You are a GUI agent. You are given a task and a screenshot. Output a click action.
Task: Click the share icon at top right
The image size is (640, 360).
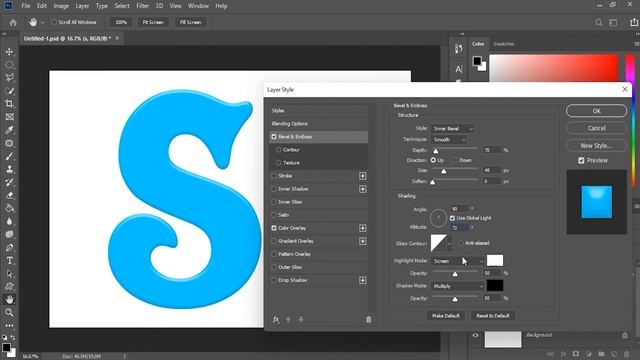click(633, 22)
